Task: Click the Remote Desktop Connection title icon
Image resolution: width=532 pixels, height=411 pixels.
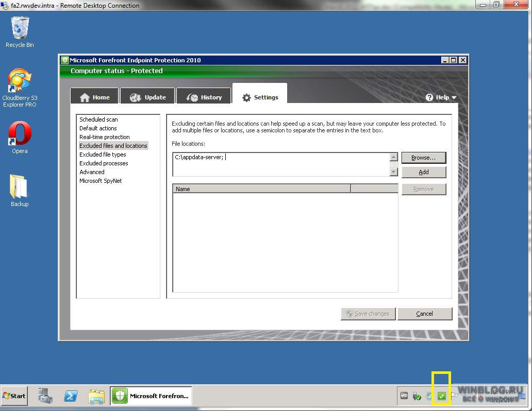Action: (x=5, y=6)
